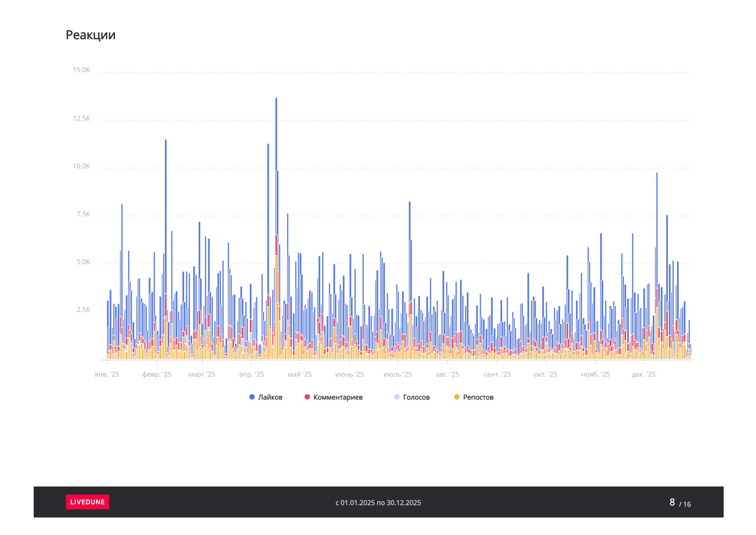The image size is (756, 535).
Task: Select the апр. '25 axis label
Action: tap(252, 375)
